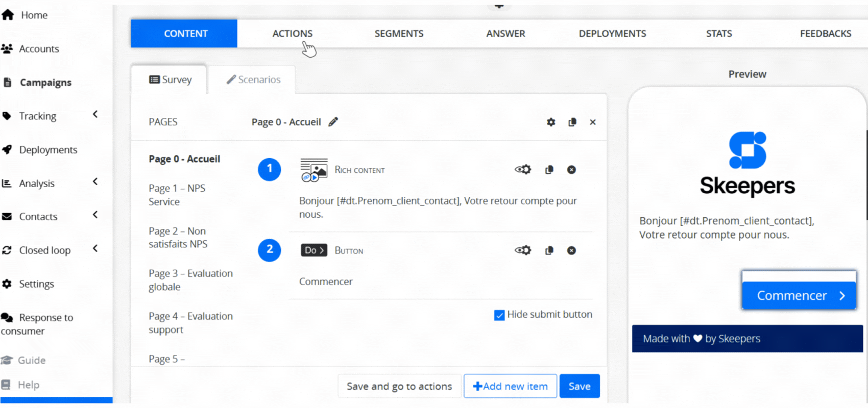Viewport: 868px width, 408px height.
Task: Delete Page 0 with the X icon
Action: [593, 122]
